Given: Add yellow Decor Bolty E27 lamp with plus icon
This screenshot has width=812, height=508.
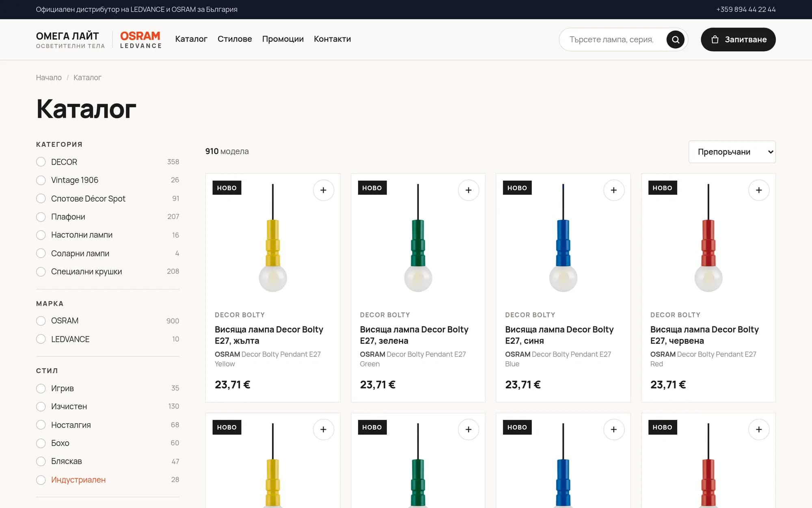Looking at the screenshot, I should point(323,190).
